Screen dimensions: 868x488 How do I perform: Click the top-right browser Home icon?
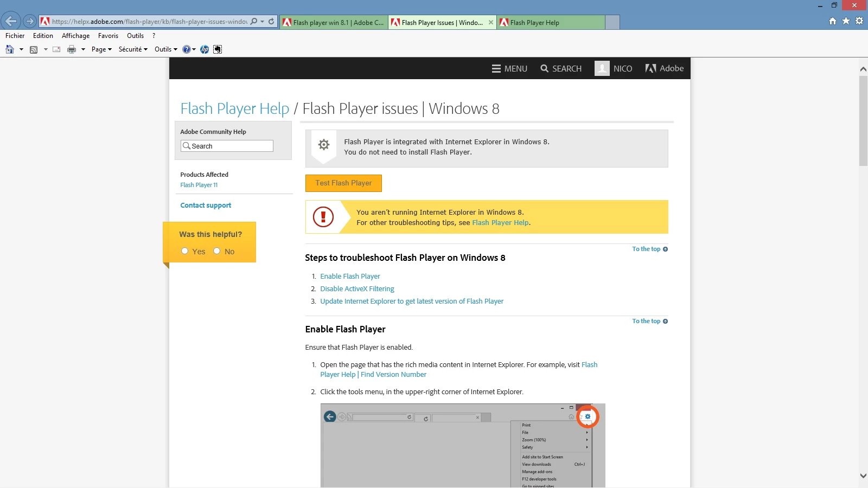[833, 21]
